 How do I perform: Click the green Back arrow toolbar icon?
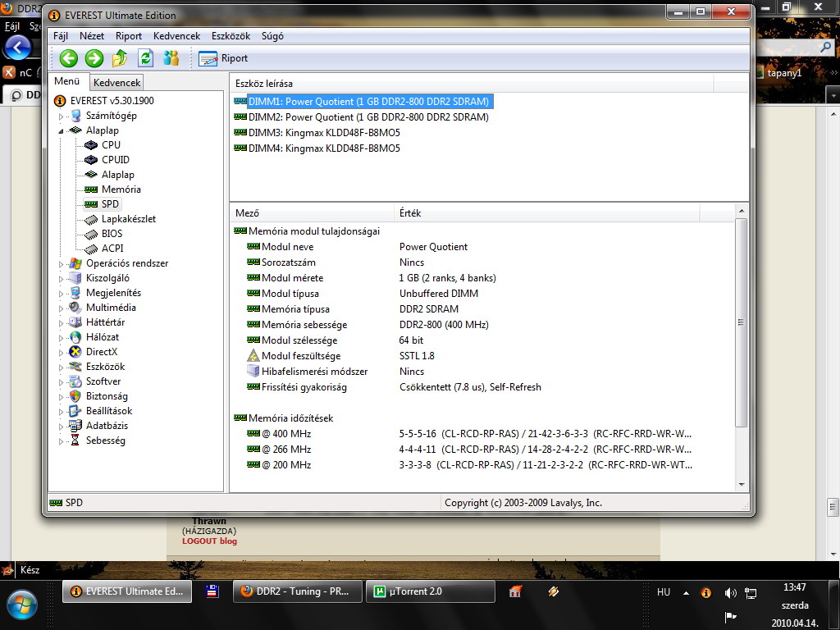[x=69, y=58]
